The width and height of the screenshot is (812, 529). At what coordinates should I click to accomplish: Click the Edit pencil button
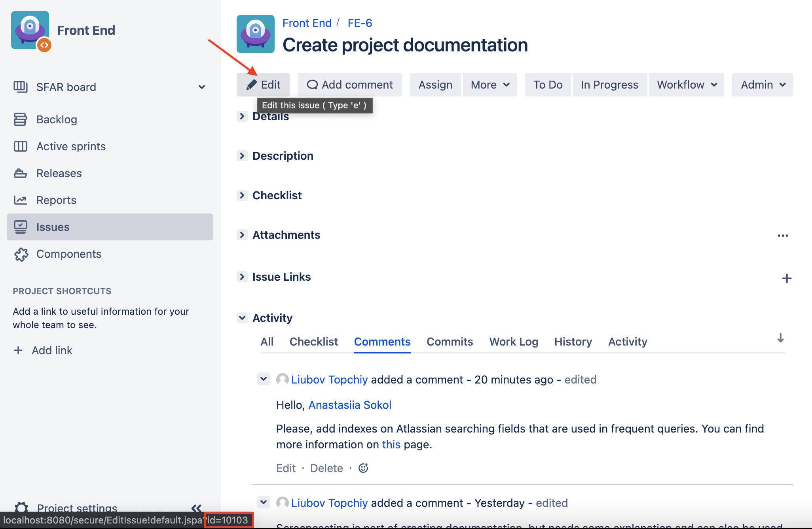pyautogui.click(x=263, y=85)
